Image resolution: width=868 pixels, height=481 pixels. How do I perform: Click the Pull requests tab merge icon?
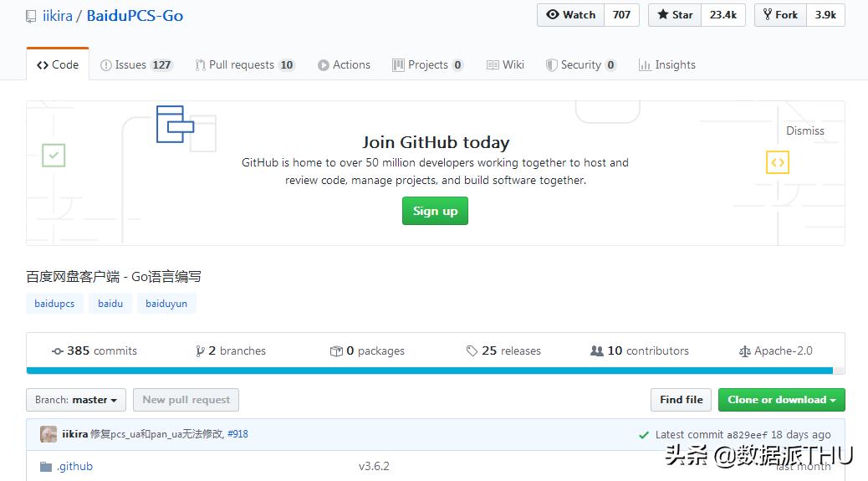click(x=200, y=65)
